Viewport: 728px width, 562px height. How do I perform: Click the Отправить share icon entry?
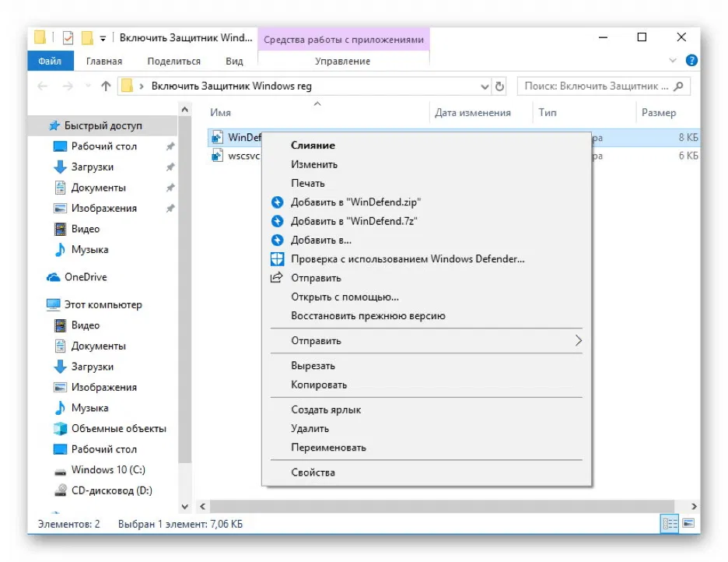coord(278,276)
